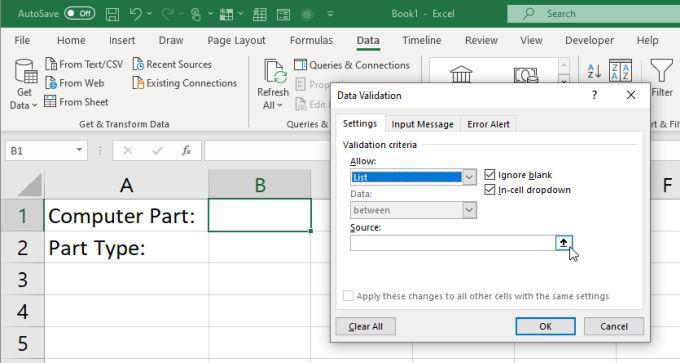
Task: Sort A to Z ascending
Action: 594,71
